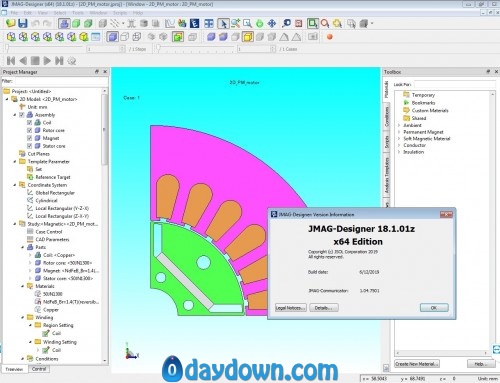This screenshot has height=383, width=500.
Task: Jump to first step playback button
Action: (11, 61)
